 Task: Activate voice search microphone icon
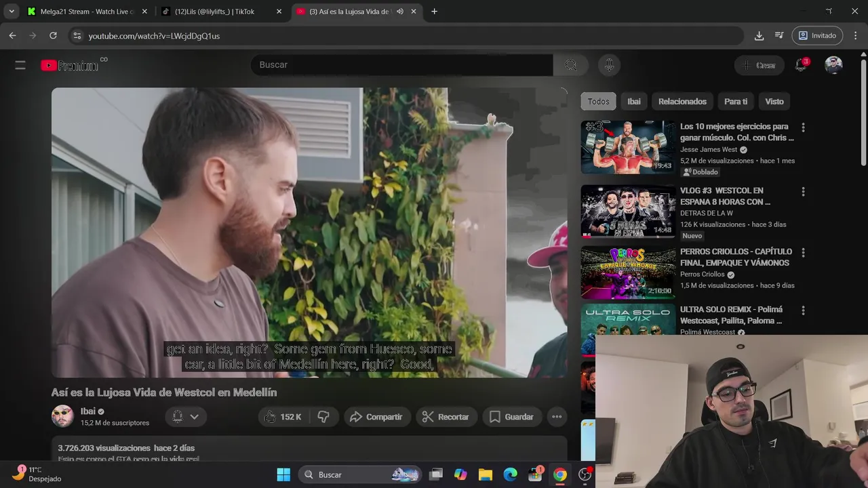click(x=609, y=64)
